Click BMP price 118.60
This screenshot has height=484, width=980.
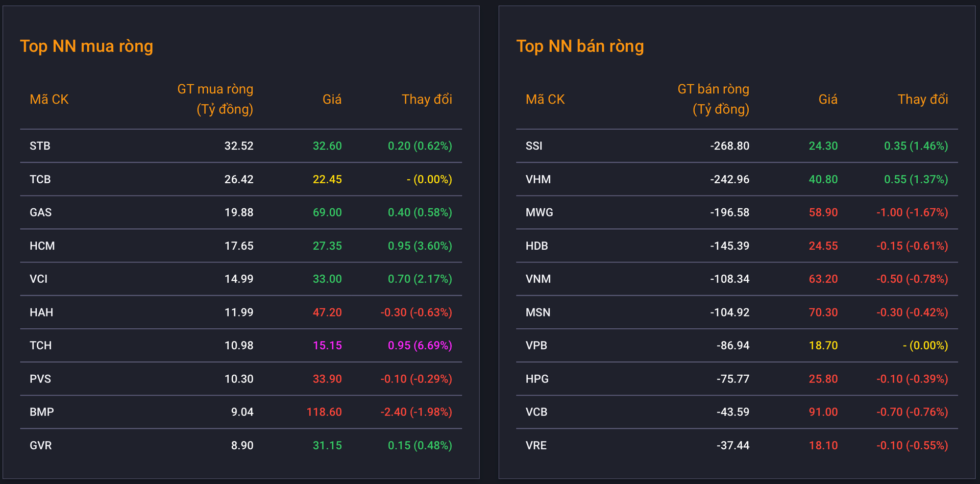click(x=324, y=412)
